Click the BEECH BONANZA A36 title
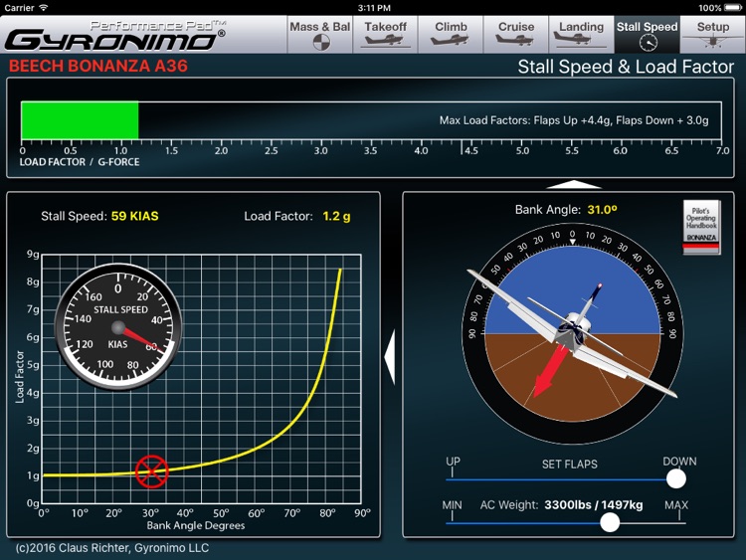746x560 pixels. [98, 66]
